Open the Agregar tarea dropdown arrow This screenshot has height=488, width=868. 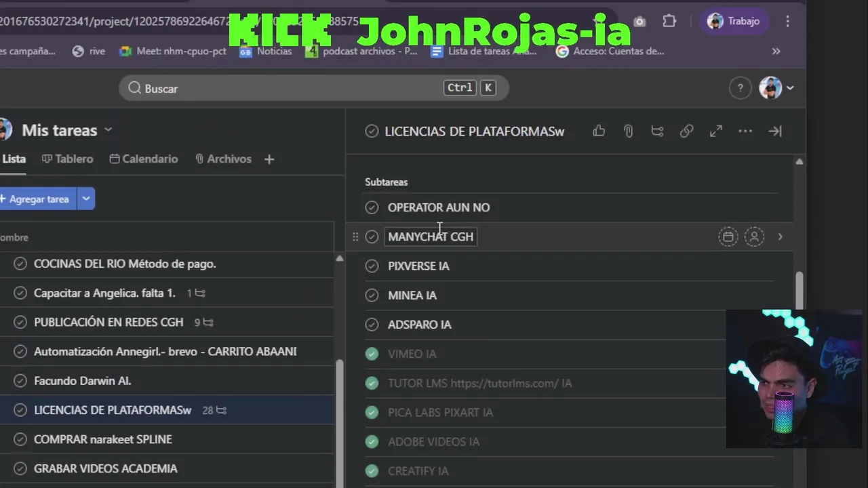86,199
